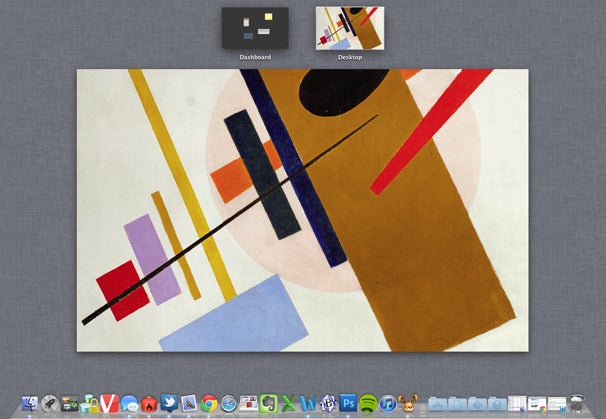
Task: Launch Microsoft Excel from the Dock
Action: 288,404
